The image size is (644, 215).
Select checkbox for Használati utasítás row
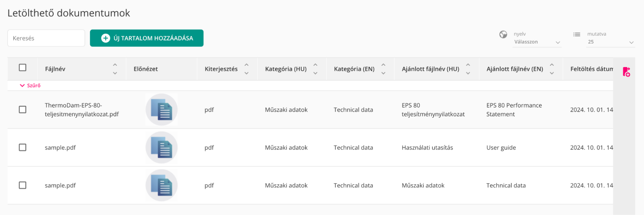[x=23, y=148]
